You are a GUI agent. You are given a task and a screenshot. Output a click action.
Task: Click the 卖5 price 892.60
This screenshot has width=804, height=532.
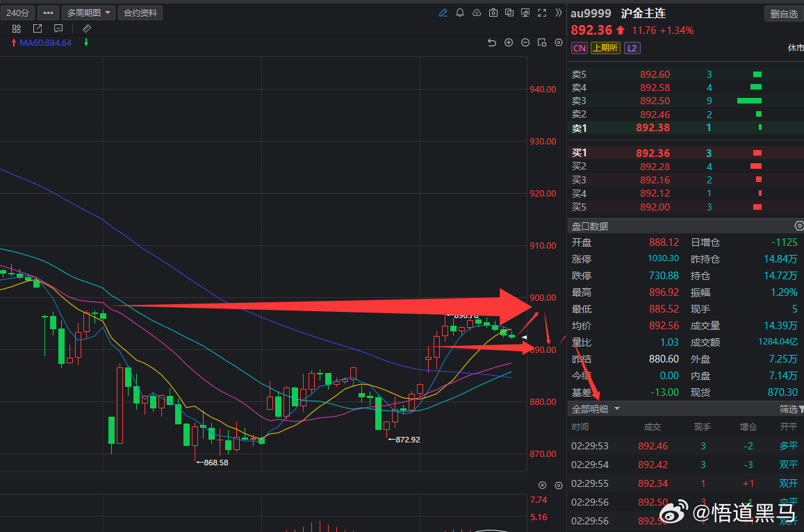click(x=655, y=74)
